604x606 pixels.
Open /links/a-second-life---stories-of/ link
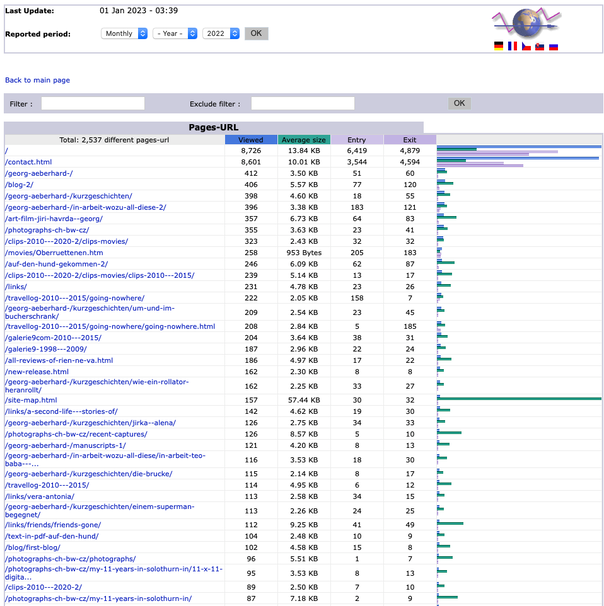pos(61,411)
